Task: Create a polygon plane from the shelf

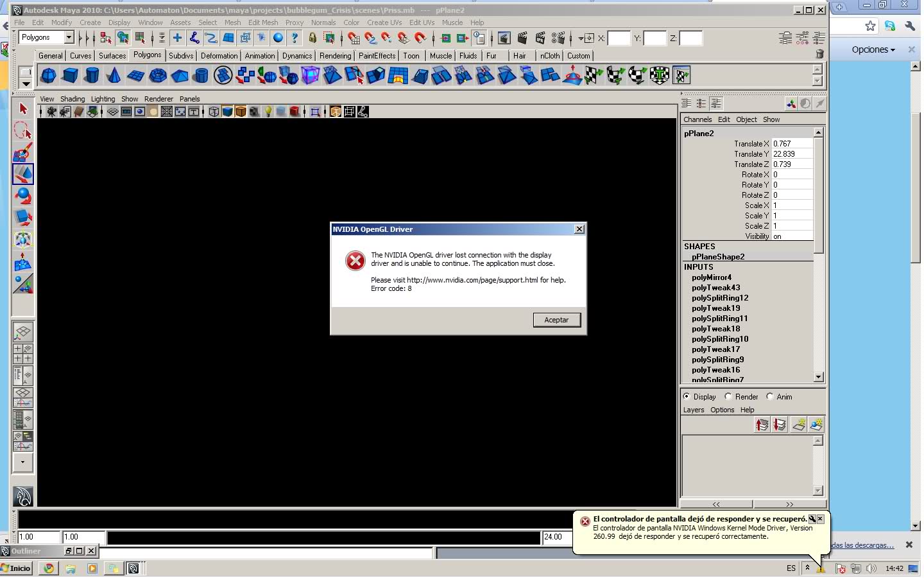Action: 135,76
